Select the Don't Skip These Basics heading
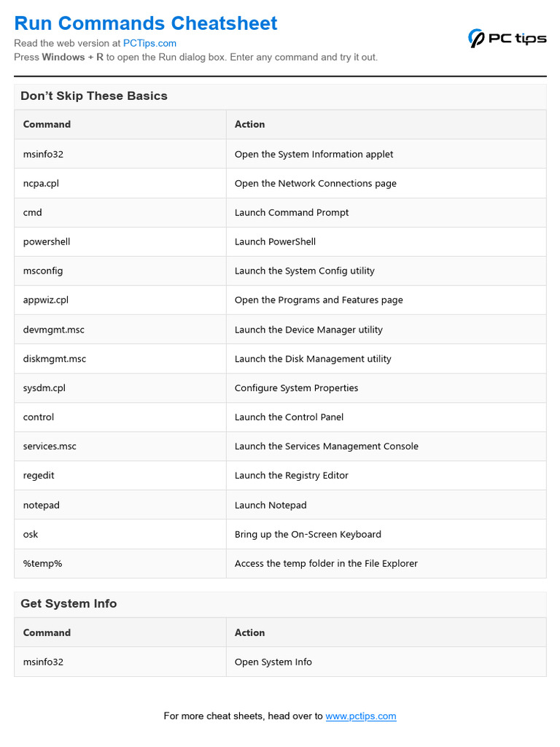 click(x=94, y=96)
